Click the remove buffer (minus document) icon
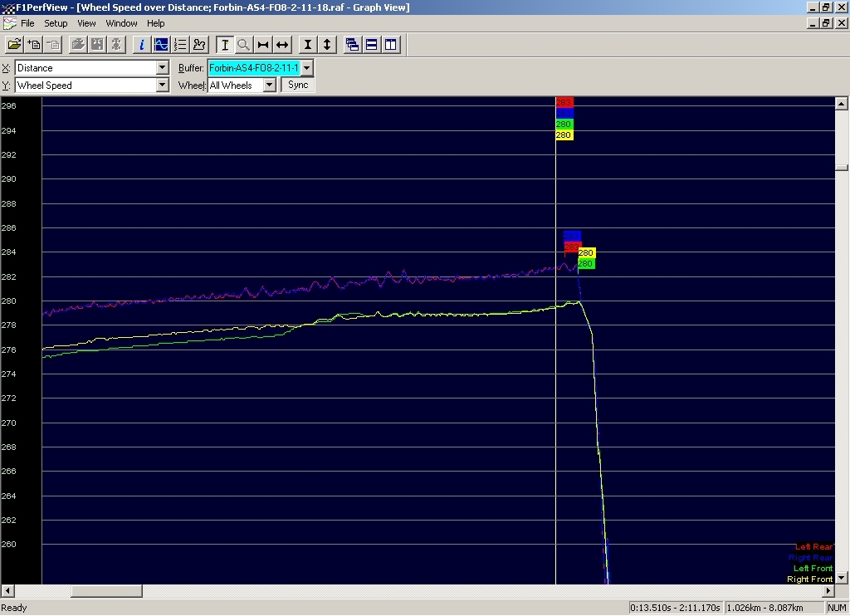 (53, 45)
